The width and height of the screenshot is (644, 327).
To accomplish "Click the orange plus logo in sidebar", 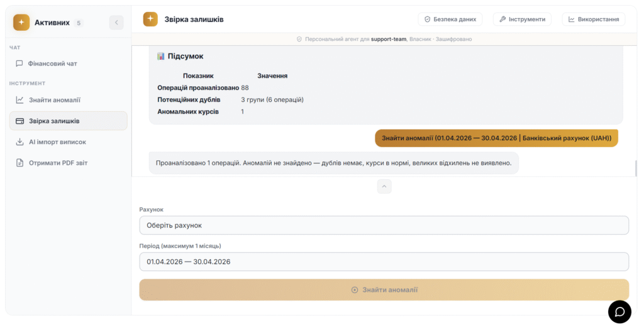I will pyautogui.click(x=21, y=23).
